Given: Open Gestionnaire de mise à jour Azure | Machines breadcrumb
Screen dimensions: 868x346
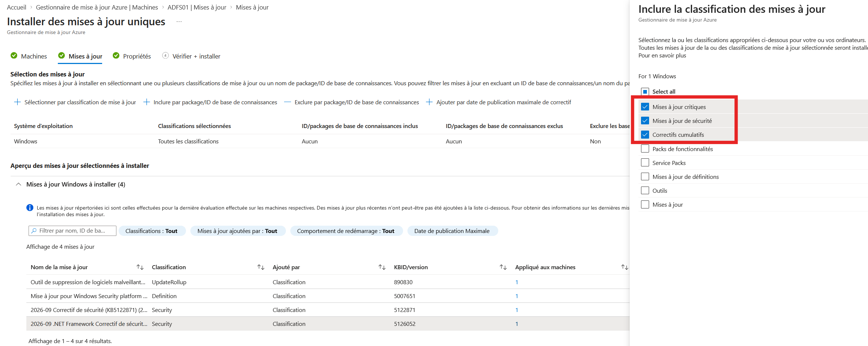Looking at the screenshot, I should pos(97,7).
